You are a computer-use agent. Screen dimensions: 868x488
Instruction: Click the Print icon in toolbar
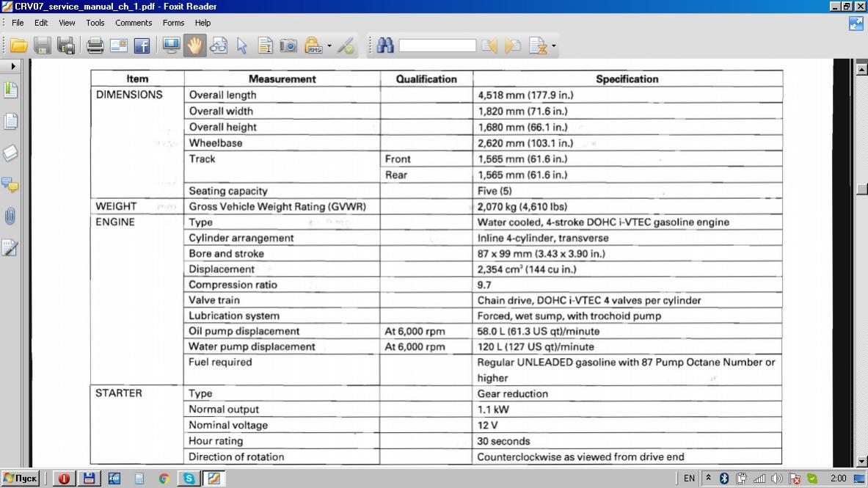95,46
